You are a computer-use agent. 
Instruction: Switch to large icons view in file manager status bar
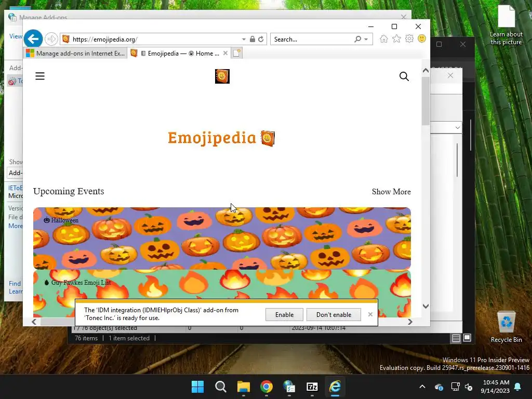467,338
